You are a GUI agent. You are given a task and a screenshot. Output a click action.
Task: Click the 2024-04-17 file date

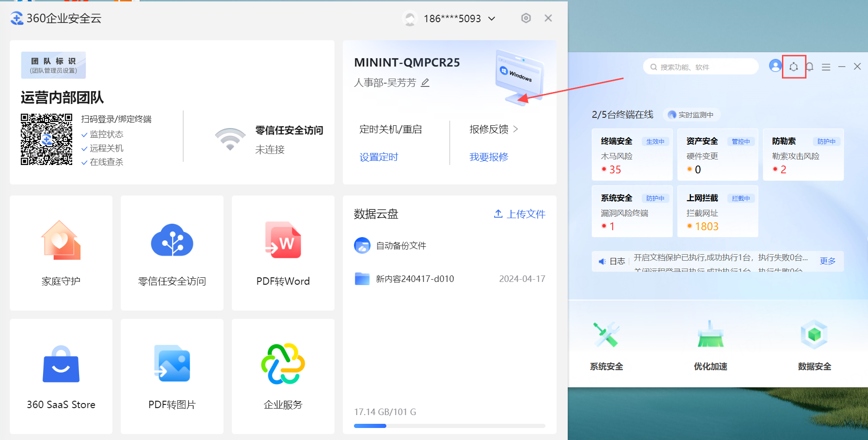click(522, 279)
